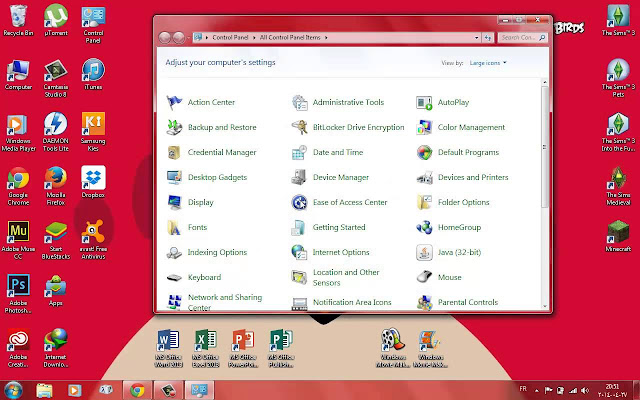Open the Getting Started icon
This screenshot has width=640, height=400.
[x=300, y=227]
